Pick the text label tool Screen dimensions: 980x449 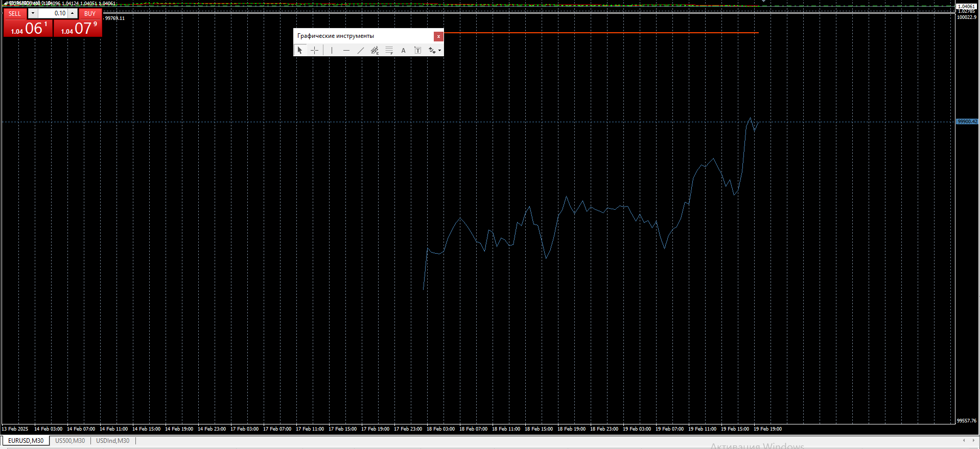point(418,50)
